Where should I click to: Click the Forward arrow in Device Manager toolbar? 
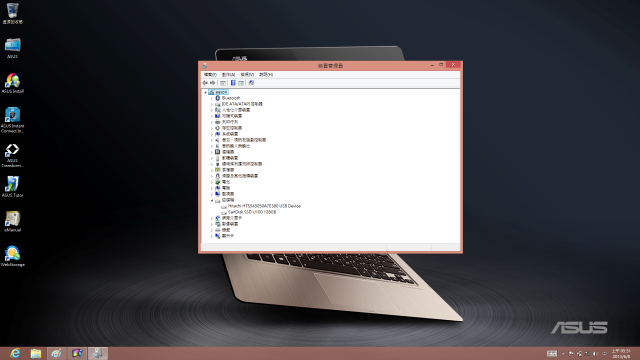point(212,83)
